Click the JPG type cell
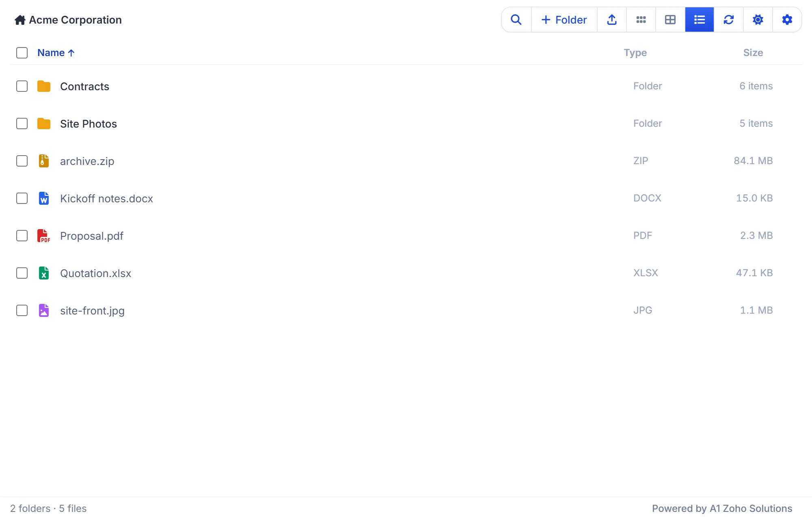Screen dimensions: 812x520 pos(643,310)
